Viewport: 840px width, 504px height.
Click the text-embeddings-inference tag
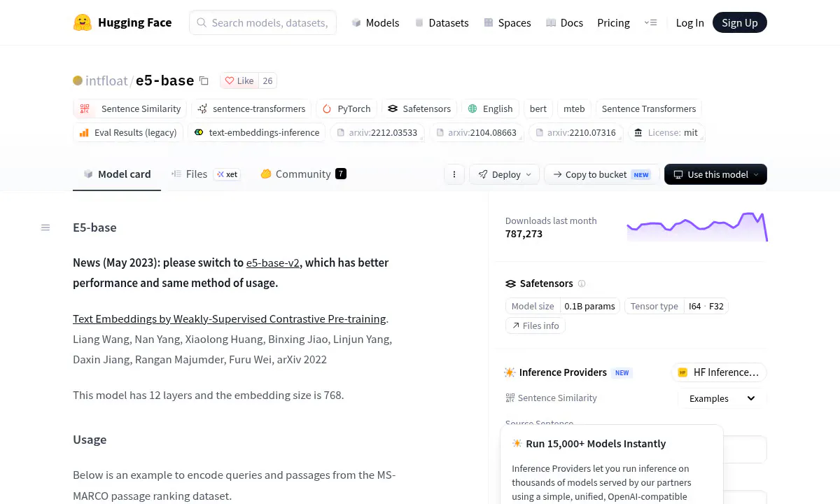click(x=257, y=132)
